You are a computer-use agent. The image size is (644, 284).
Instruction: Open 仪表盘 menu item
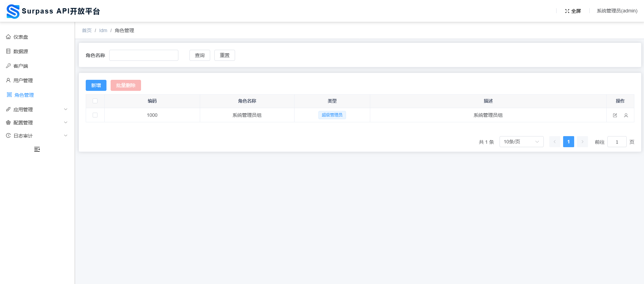click(37, 37)
